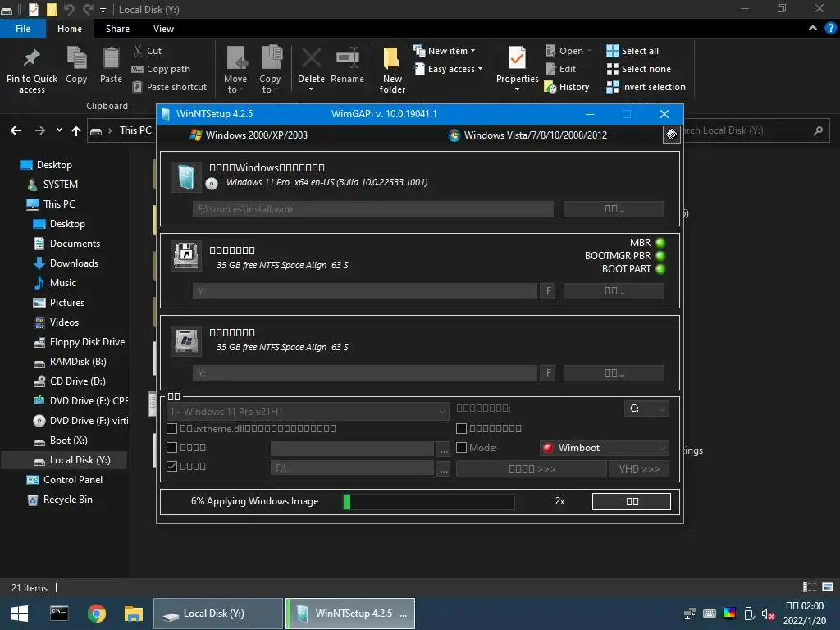The width and height of the screenshot is (840, 630).
Task: Open Recent locations chevron in explorer
Action: (x=59, y=130)
